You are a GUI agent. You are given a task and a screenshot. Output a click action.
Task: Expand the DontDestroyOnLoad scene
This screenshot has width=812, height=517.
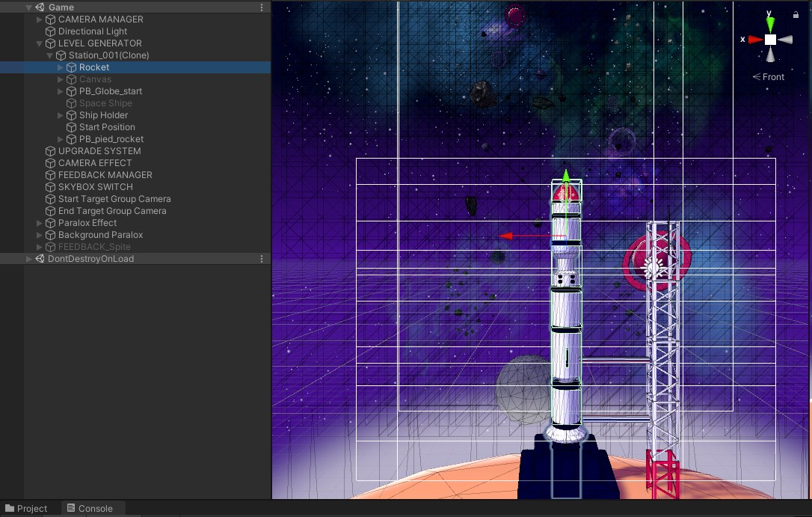pyautogui.click(x=29, y=259)
